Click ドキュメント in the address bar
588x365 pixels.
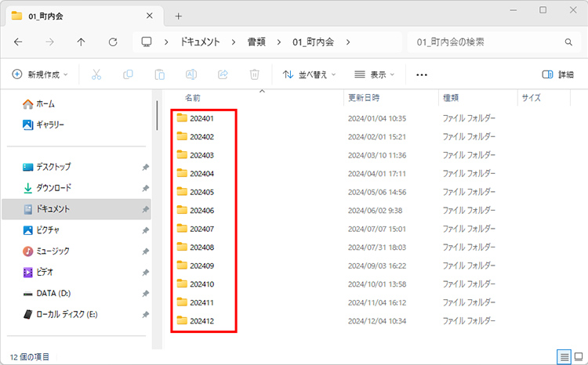(200, 42)
